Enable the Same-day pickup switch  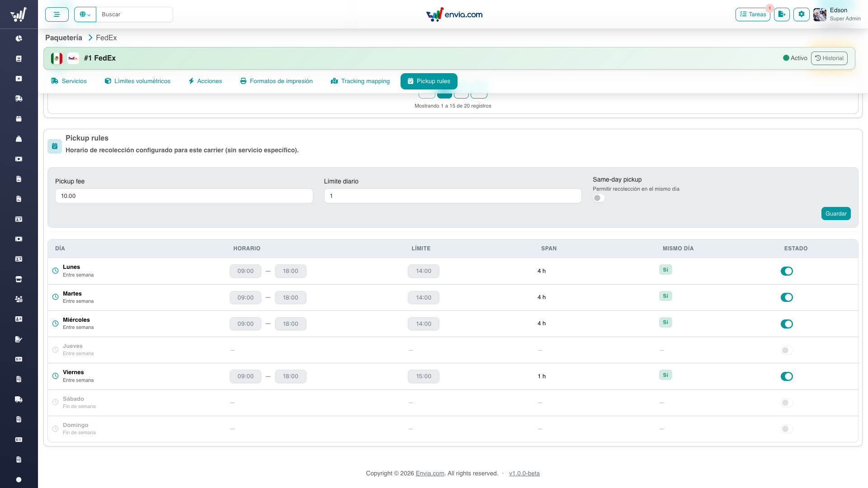click(599, 198)
